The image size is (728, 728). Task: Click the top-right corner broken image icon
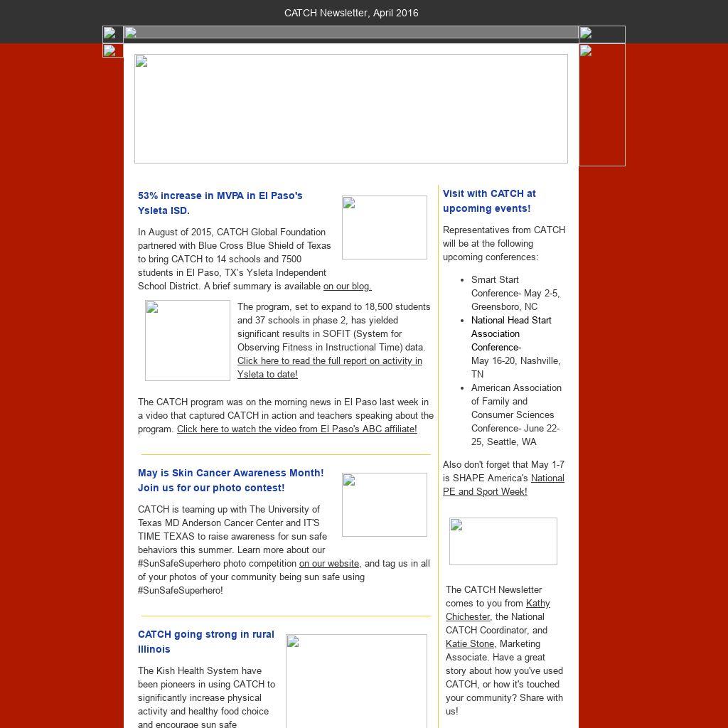point(601,34)
